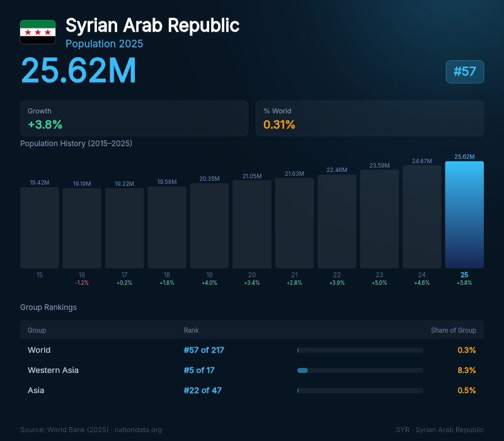Viewport: 504px width, 441px height.
Task: Click the +4.6% change under year 24
Action: [421, 283]
